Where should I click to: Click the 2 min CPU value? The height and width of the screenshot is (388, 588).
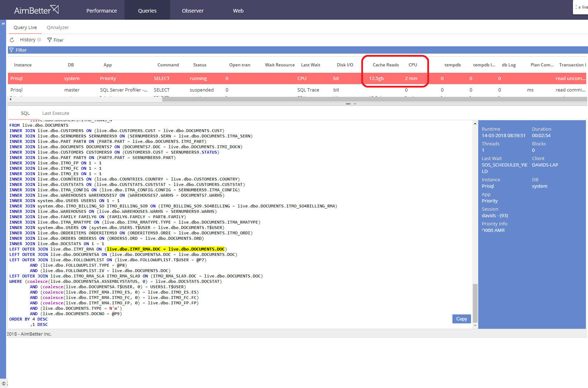coord(411,78)
